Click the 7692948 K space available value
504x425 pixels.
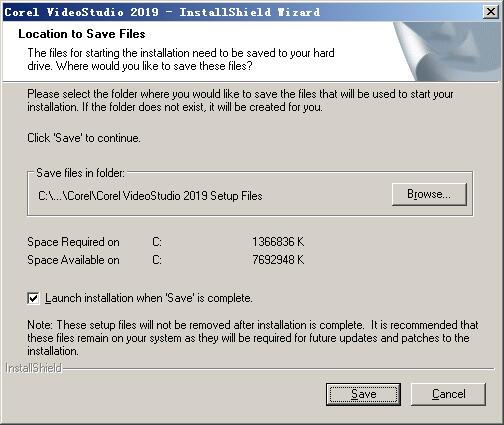(278, 260)
